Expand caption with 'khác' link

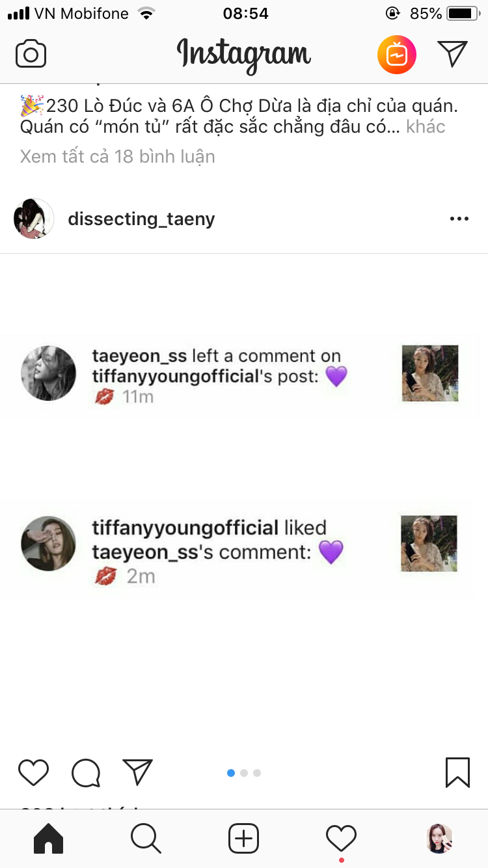coord(426,126)
